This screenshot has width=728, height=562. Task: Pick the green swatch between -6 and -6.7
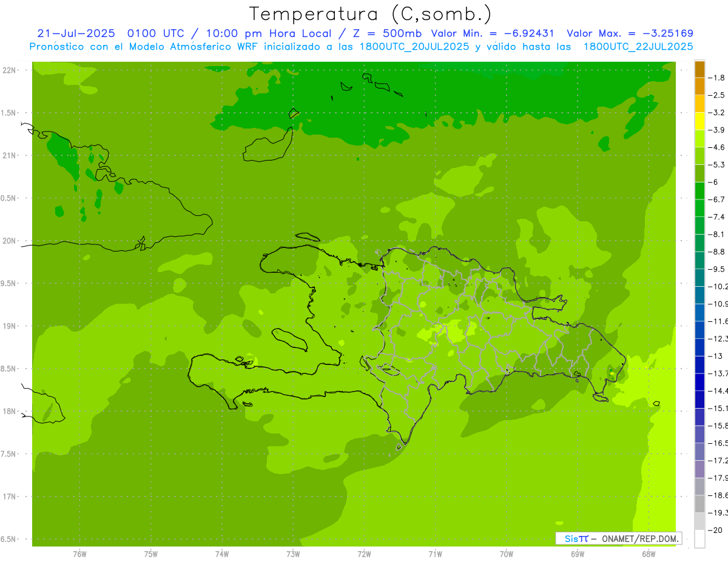click(x=699, y=190)
